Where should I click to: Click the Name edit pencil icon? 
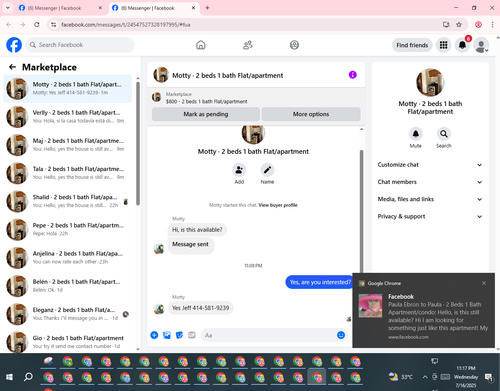[x=267, y=170]
